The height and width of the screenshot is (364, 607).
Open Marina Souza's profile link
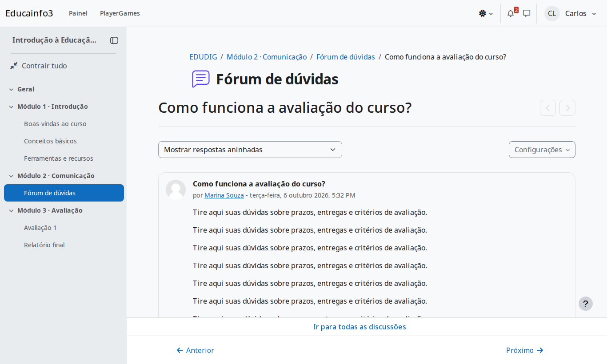click(224, 195)
